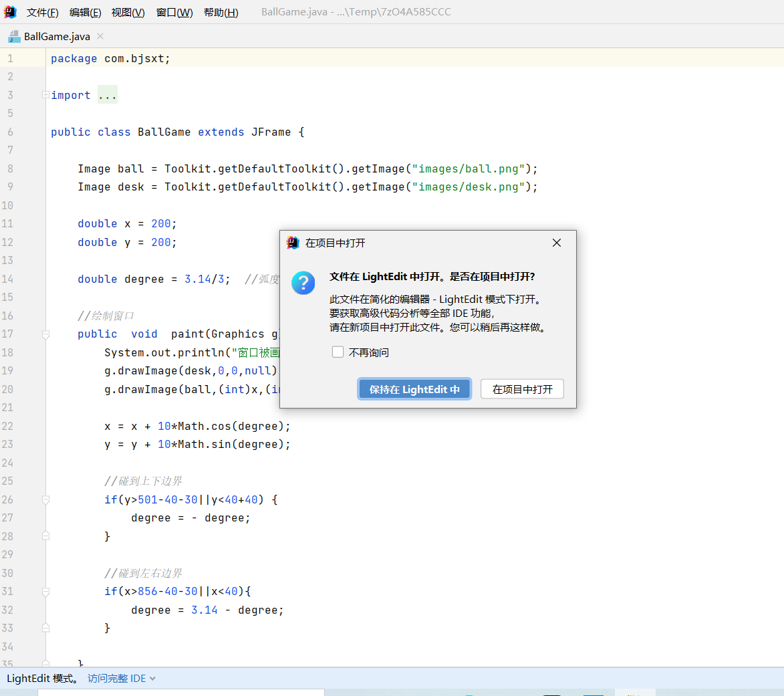Click the x = x + 10*Math.cos(degree); line
Image resolution: width=784 pixels, height=696 pixels.
click(197, 426)
